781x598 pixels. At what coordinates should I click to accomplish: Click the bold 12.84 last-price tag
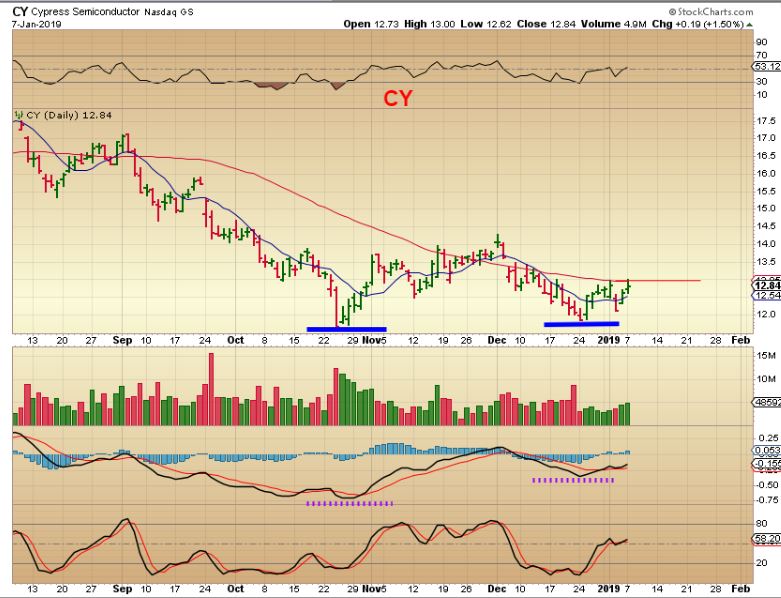[x=767, y=285]
